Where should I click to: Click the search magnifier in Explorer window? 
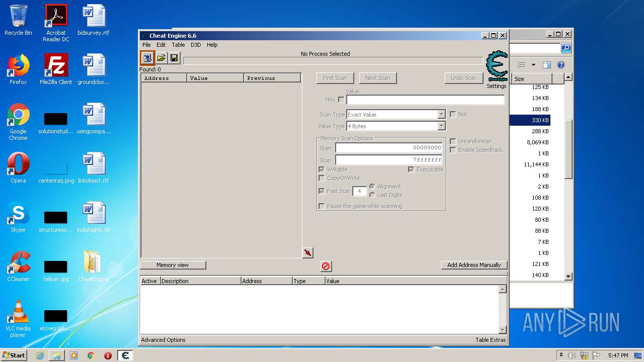(566, 48)
